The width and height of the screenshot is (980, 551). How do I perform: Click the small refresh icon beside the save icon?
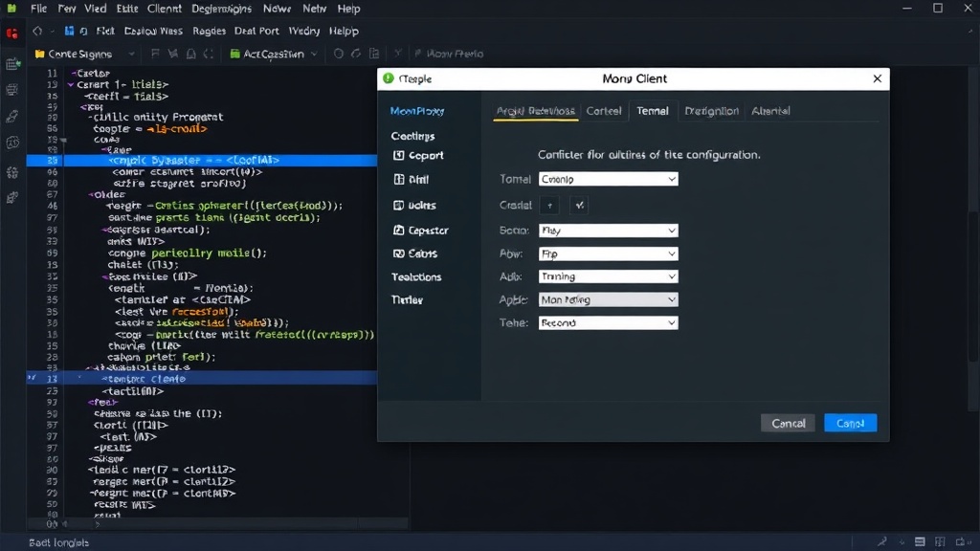click(83, 31)
